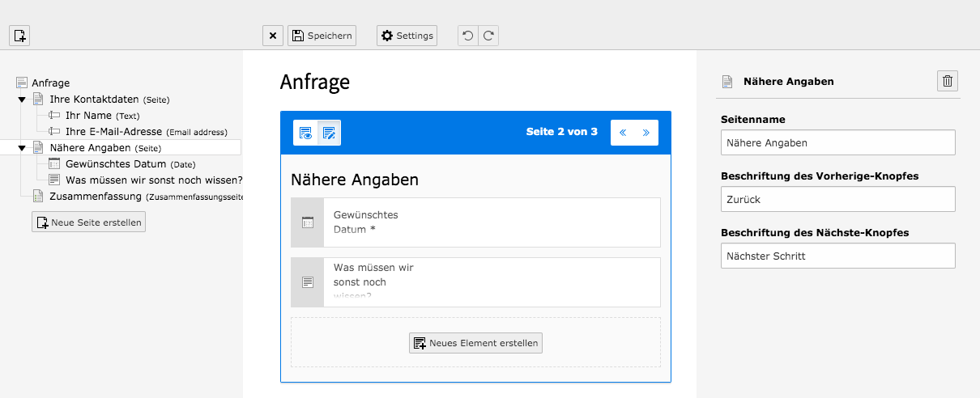Go to next page with double-right arrow
The image size is (980, 398).
click(x=646, y=132)
